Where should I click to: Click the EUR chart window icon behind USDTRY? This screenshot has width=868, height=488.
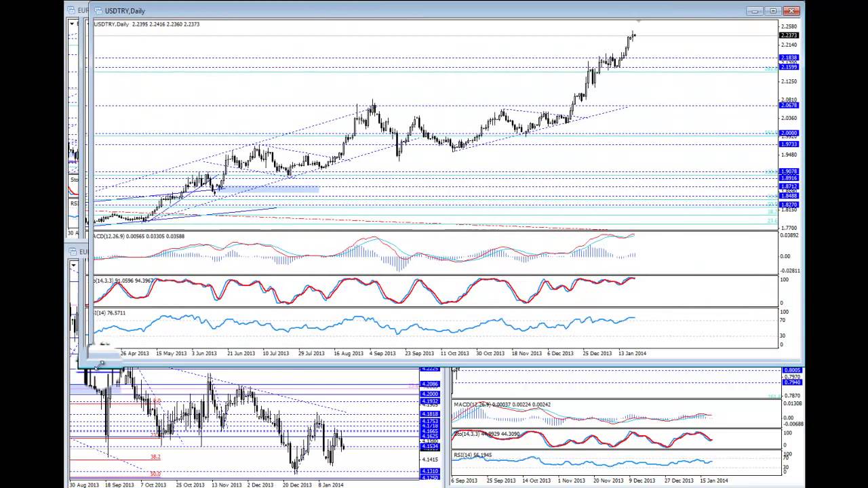coord(73,10)
